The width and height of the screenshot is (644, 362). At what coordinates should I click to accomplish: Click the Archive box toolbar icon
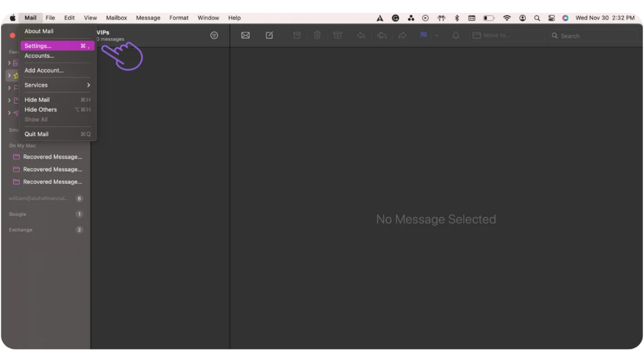pyautogui.click(x=297, y=35)
